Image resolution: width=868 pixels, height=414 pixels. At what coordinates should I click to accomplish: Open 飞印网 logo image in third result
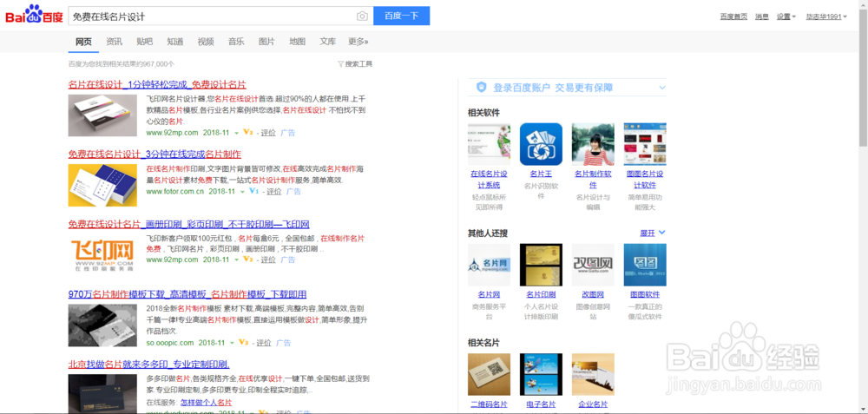click(x=102, y=254)
